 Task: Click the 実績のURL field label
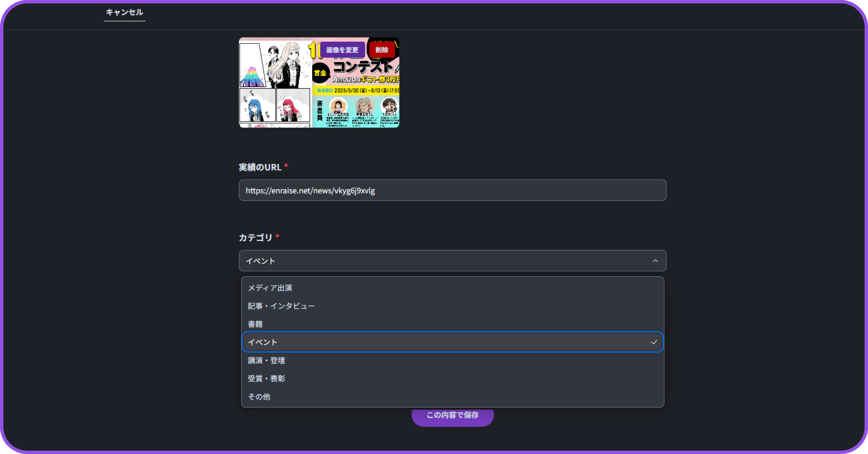point(260,167)
